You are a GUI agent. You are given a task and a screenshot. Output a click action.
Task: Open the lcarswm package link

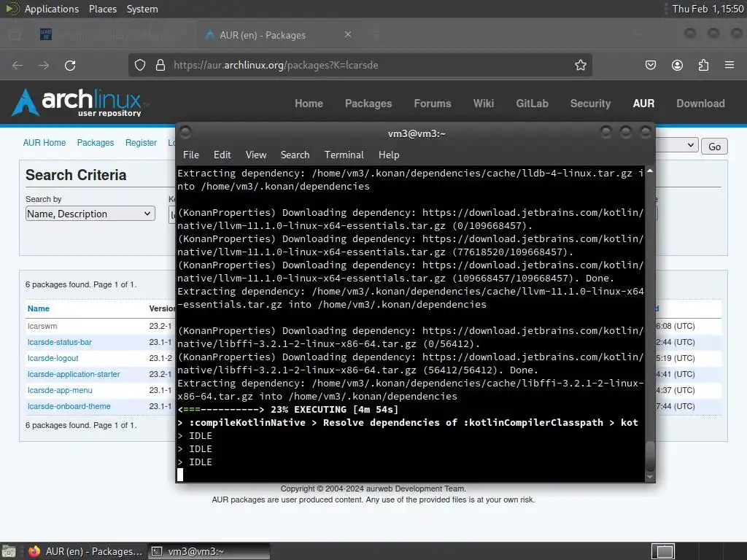42,326
